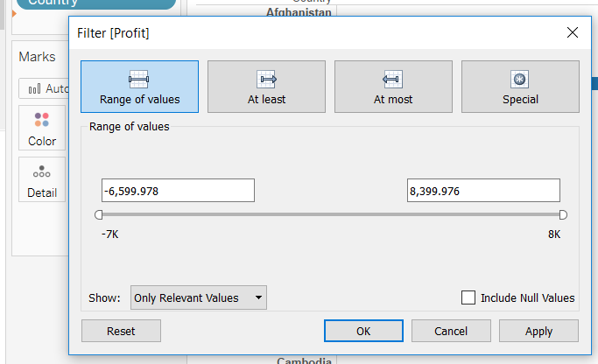Screen dimensions: 598x364
Task: Click the maximum value field 8,399.976
Action: pos(483,191)
